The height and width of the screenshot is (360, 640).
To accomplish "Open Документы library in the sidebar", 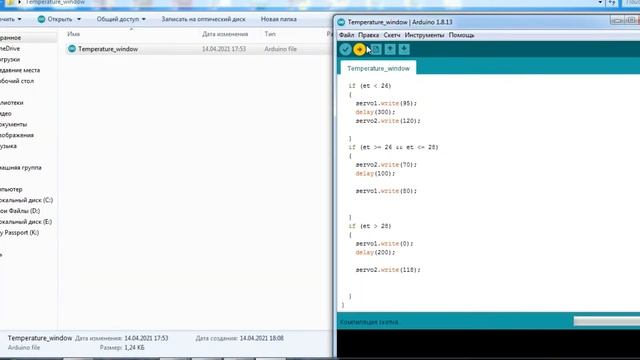I will (13, 124).
